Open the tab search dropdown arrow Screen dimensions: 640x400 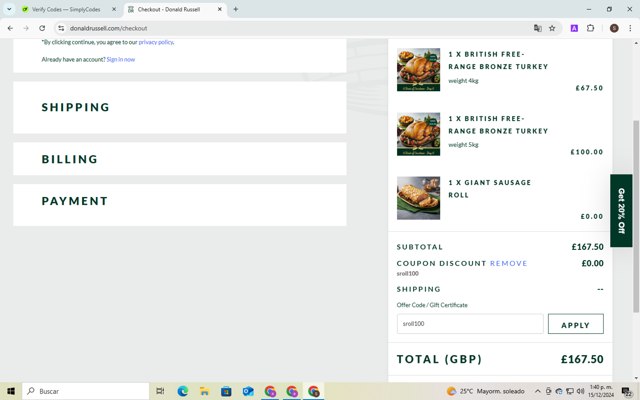(x=9, y=9)
